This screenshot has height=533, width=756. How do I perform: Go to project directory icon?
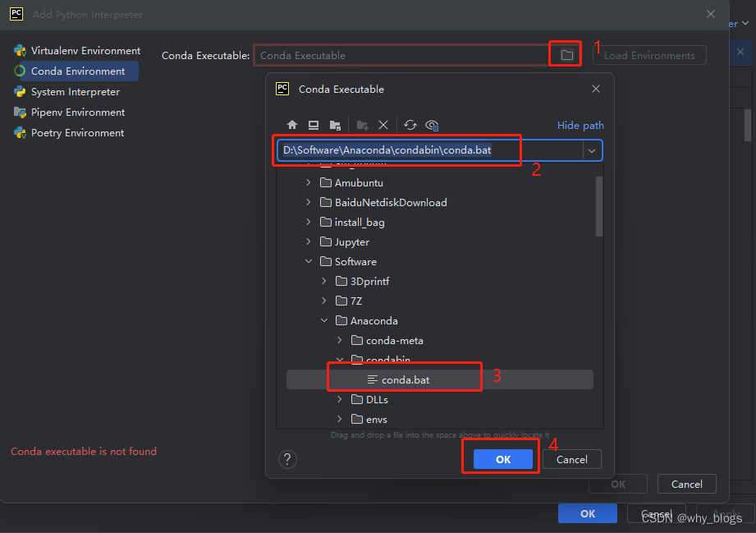335,125
